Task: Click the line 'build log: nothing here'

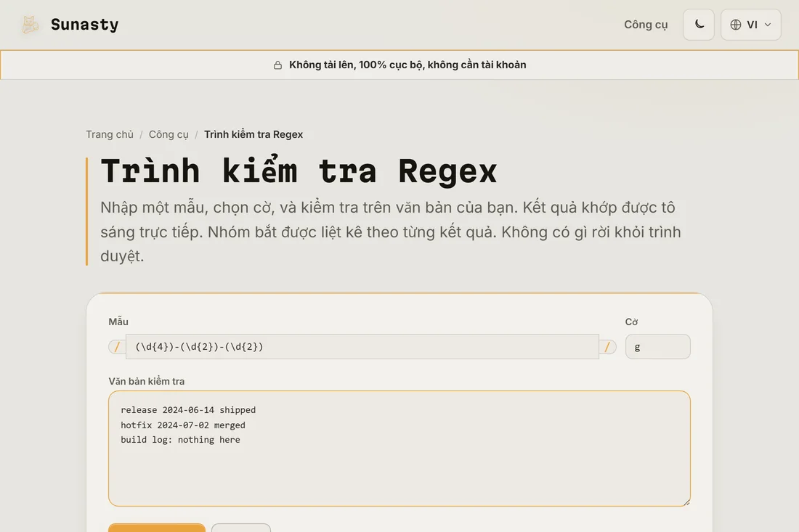Action: point(180,440)
